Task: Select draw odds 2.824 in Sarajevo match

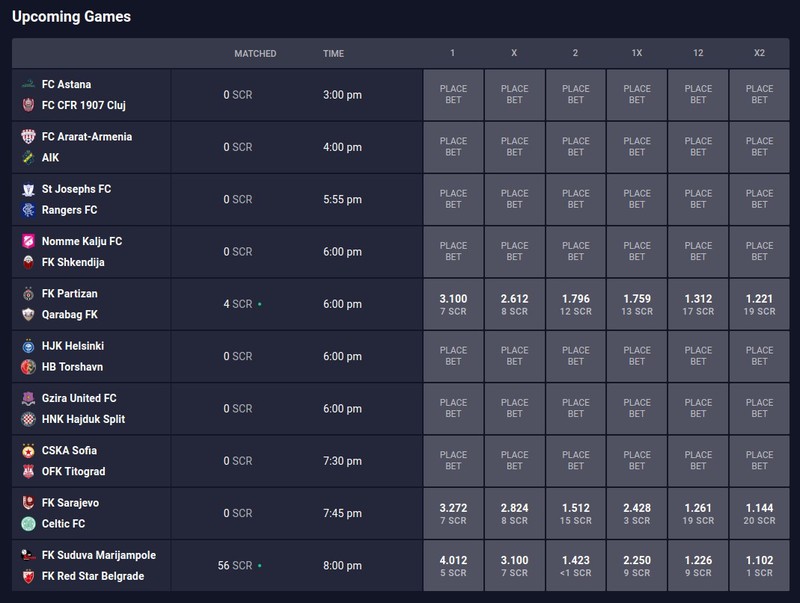Action: 514,513
